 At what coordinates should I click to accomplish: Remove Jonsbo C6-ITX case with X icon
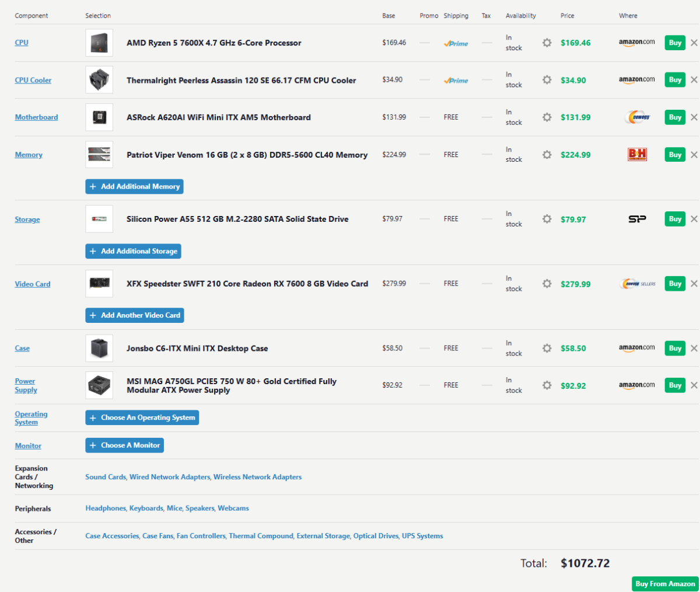[x=694, y=349]
